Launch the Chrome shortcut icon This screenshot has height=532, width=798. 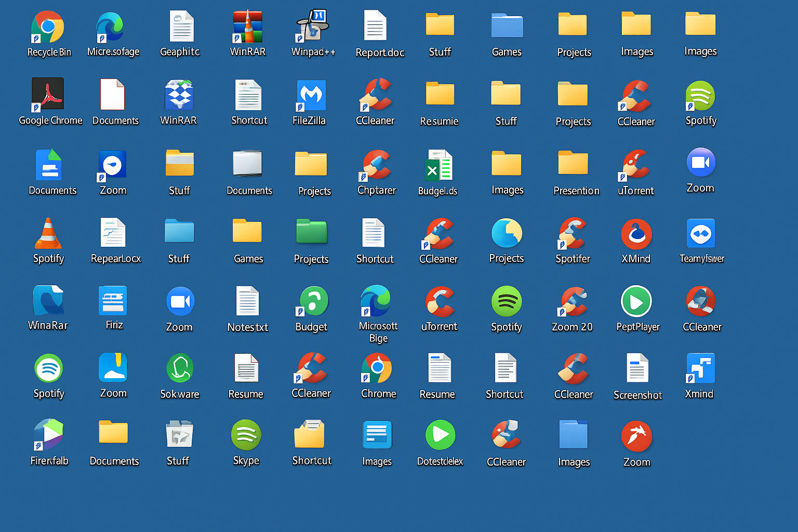(377, 368)
